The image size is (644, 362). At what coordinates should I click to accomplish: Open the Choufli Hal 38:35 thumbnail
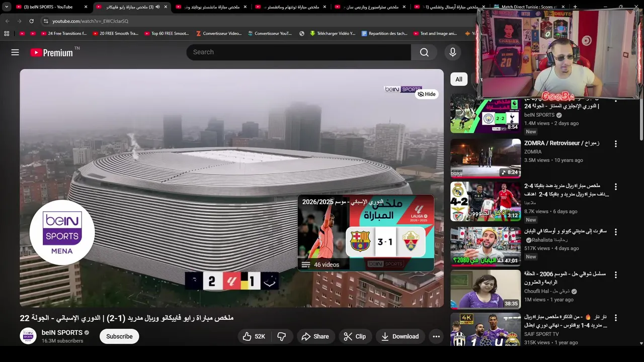(486, 289)
